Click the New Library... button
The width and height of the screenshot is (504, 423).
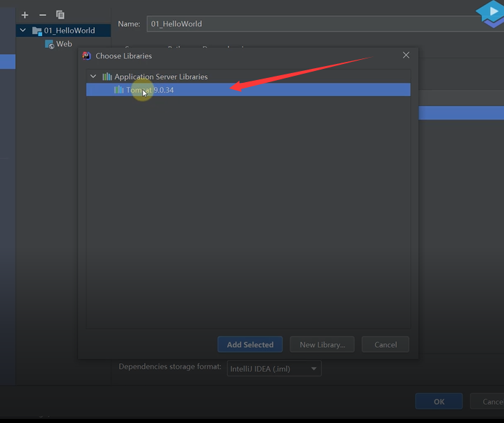point(322,344)
